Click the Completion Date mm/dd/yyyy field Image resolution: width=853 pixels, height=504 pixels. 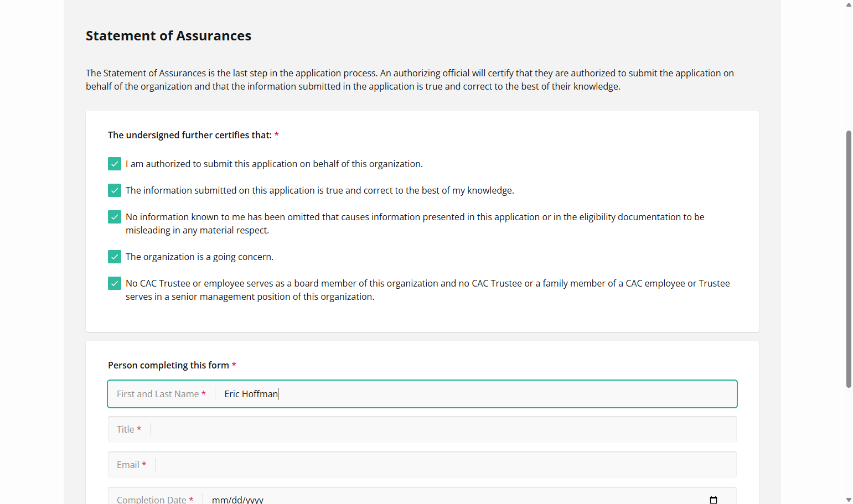[x=422, y=496]
